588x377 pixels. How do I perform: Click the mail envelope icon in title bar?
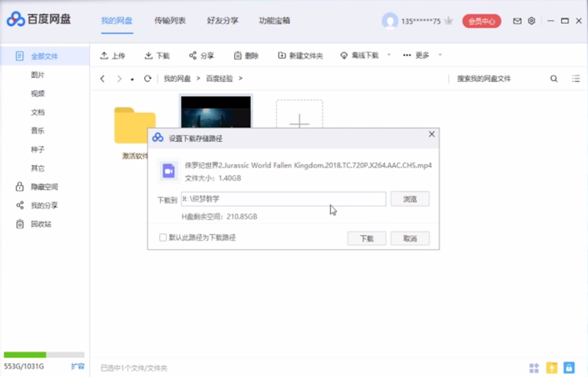(517, 21)
